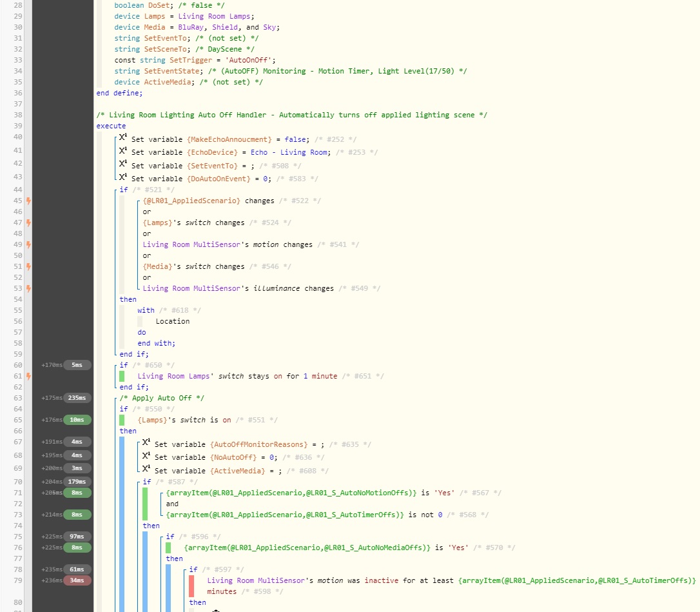This screenshot has width=700, height=612.
Task: Click the string SetSceneTo variable line
Action: 184,49
